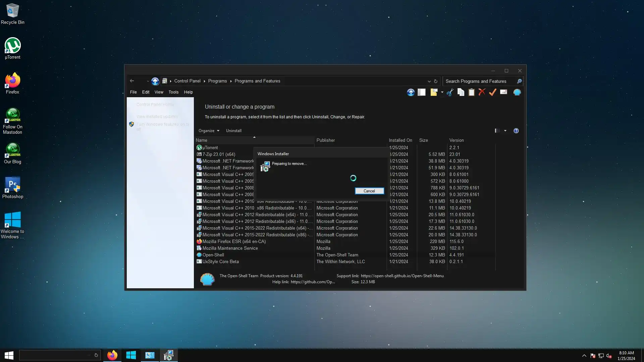The height and width of the screenshot is (362, 644).
Task: Expand the view options dropdown arrow
Action: 505,131
